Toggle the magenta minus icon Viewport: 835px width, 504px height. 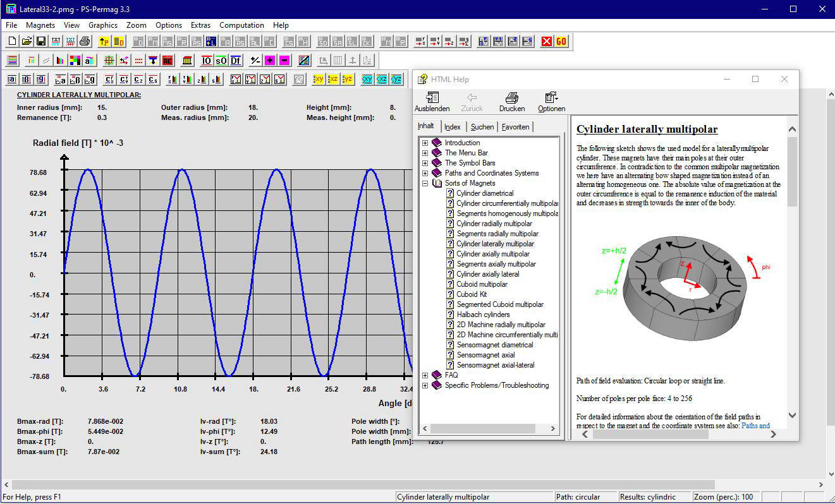(x=284, y=61)
